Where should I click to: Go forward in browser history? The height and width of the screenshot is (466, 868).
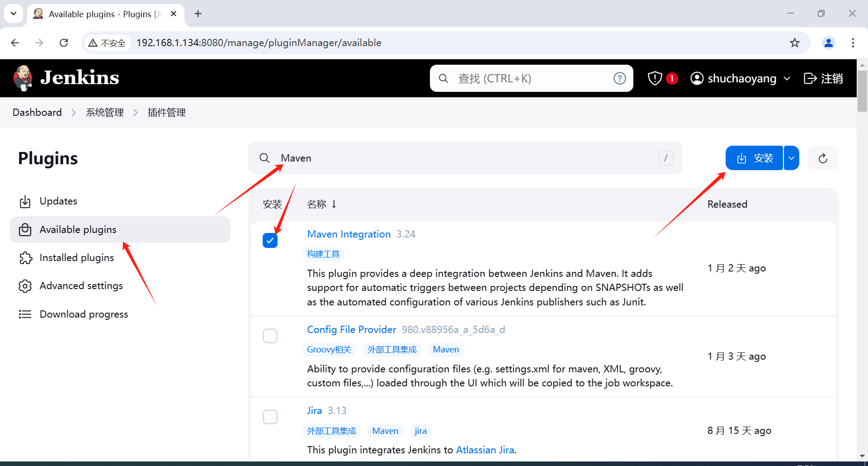[x=39, y=43]
